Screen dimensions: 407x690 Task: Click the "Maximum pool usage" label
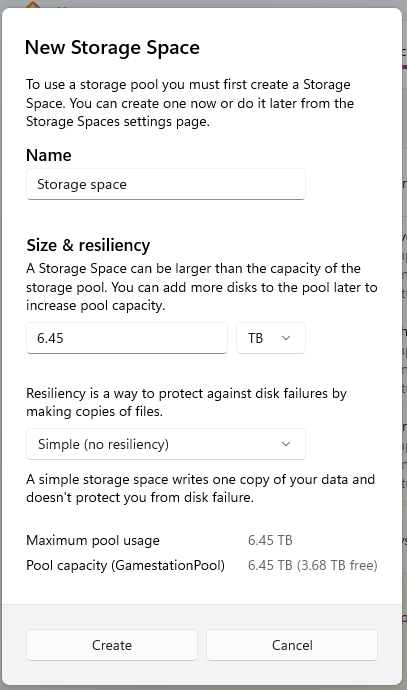click(x=93, y=540)
